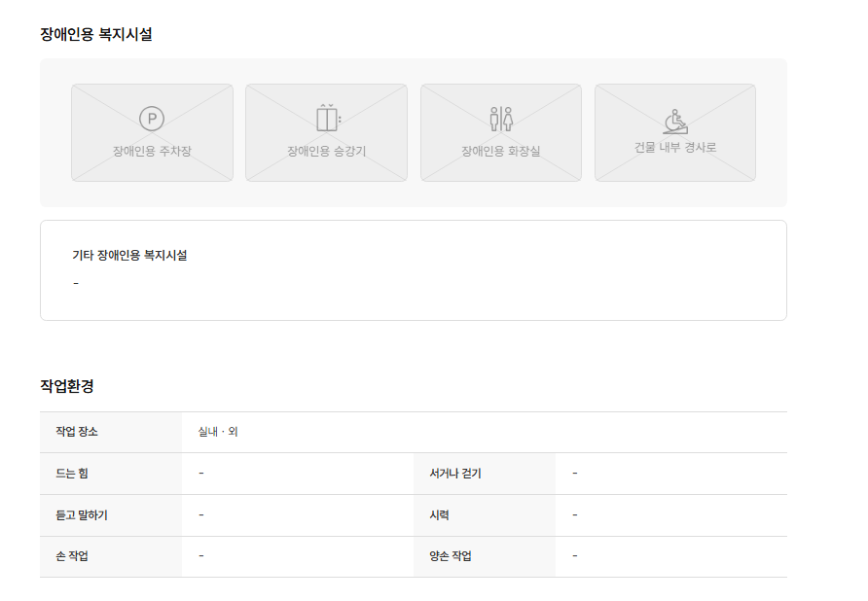The height and width of the screenshot is (601, 868).
Task: Click the 작업 장소 row header
Action: pyautogui.click(x=77, y=432)
